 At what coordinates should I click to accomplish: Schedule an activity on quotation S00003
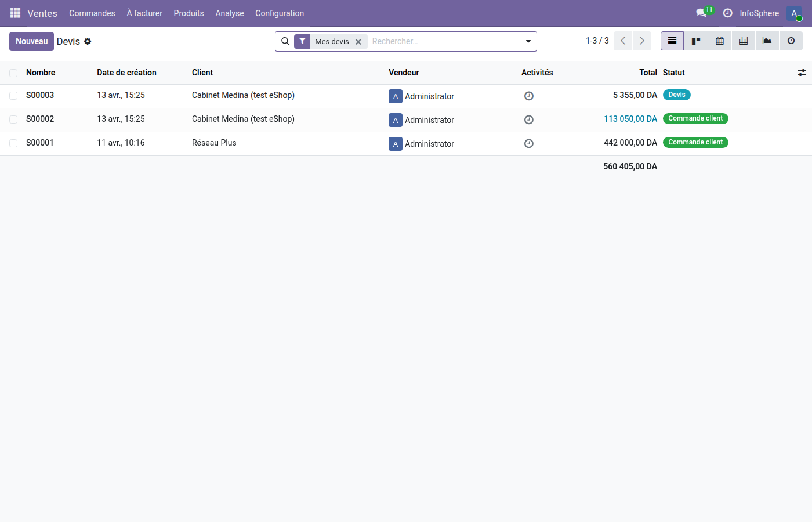coord(528,96)
